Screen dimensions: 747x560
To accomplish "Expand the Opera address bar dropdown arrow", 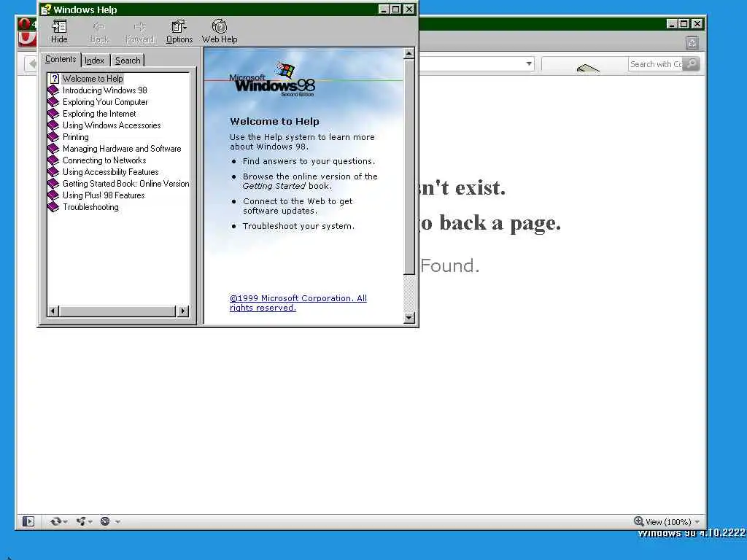I will [528, 64].
